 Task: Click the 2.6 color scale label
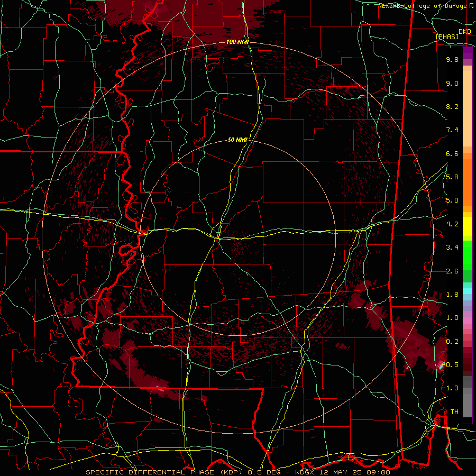click(x=452, y=271)
